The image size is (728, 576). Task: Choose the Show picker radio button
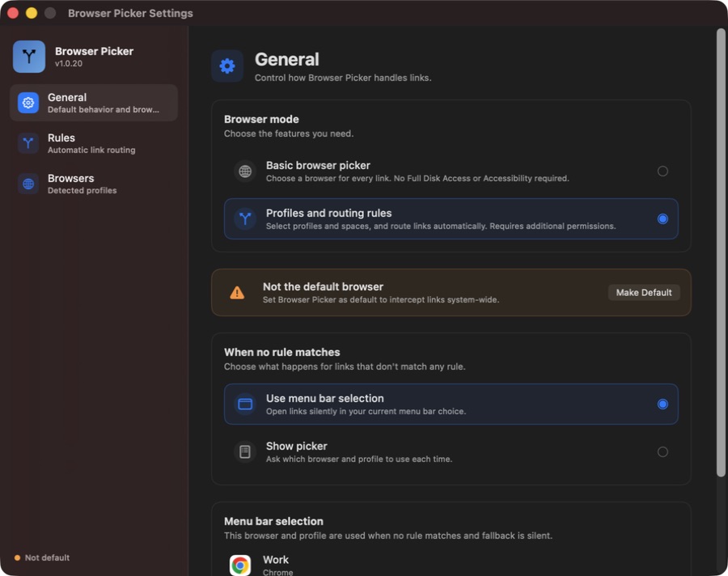(x=662, y=451)
